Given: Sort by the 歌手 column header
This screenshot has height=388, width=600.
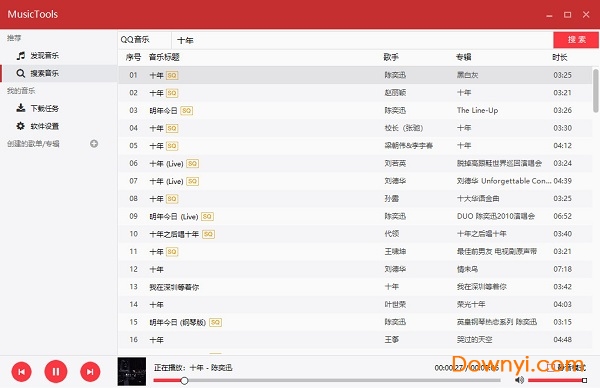Looking at the screenshot, I should point(391,57).
